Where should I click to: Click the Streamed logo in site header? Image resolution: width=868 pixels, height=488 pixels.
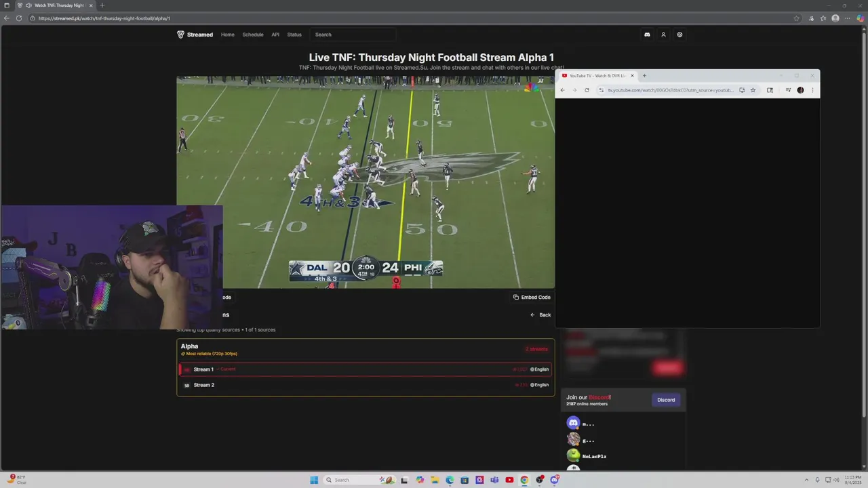tap(195, 35)
